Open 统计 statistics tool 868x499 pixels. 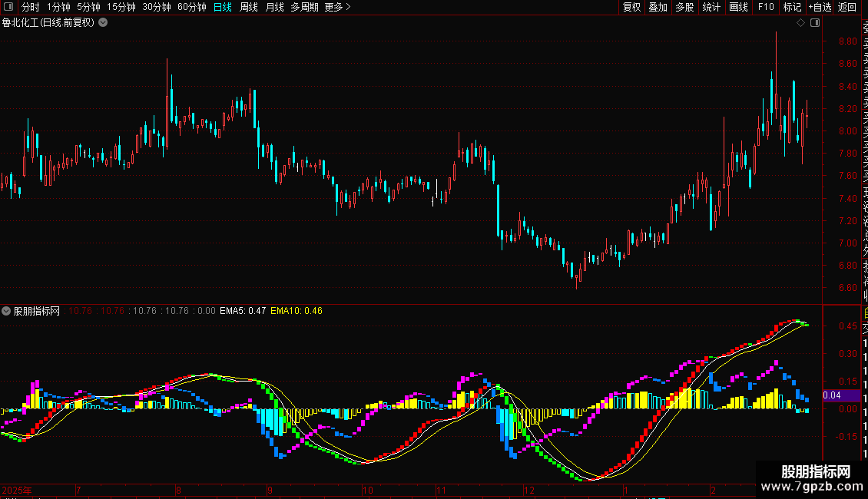coord(712,8)
